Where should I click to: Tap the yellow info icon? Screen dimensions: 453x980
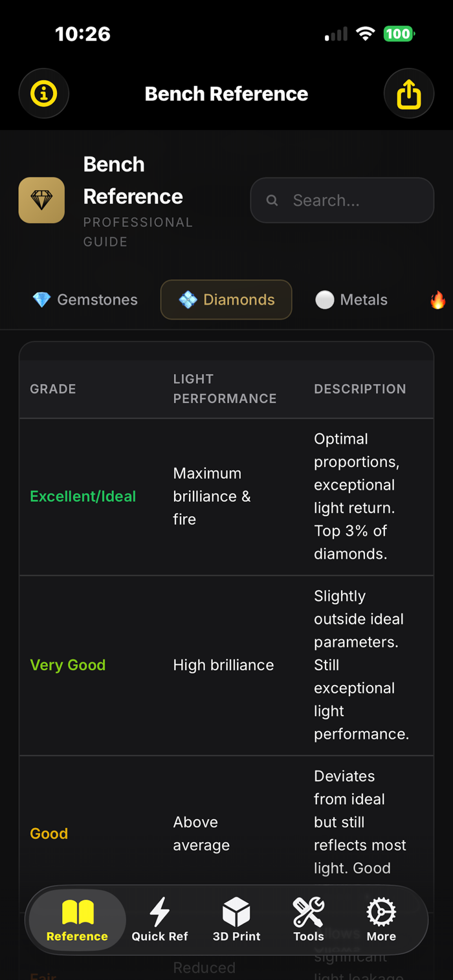point(44,94)
